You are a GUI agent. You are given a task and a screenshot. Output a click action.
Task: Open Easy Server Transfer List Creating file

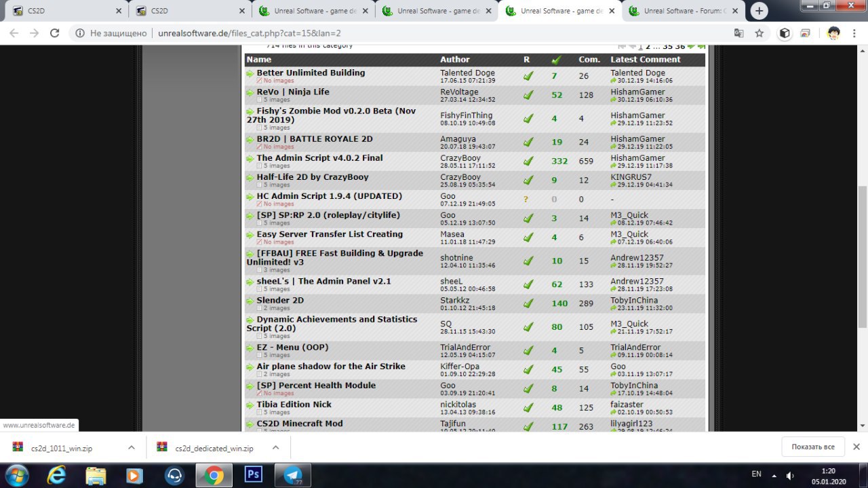[x=330, y=235]
